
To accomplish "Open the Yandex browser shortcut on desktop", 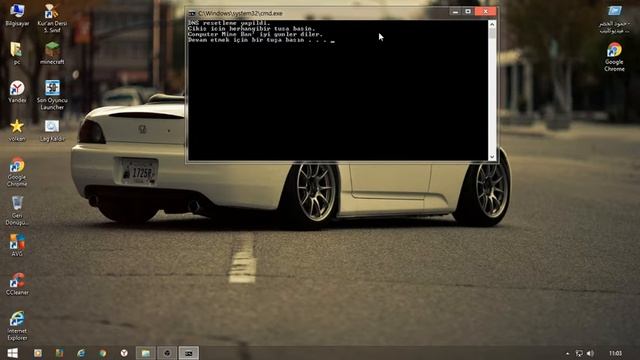I will 17,92.
